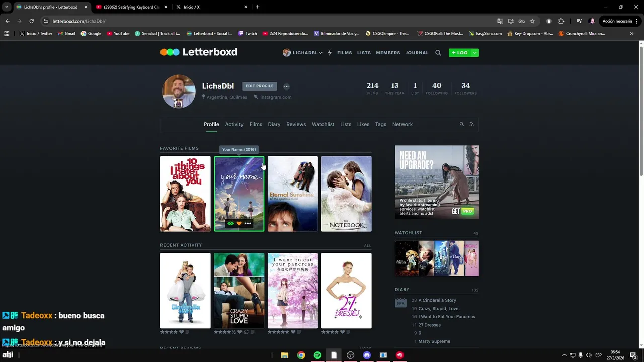Toggle watched eye on Your Name poster

230,224
